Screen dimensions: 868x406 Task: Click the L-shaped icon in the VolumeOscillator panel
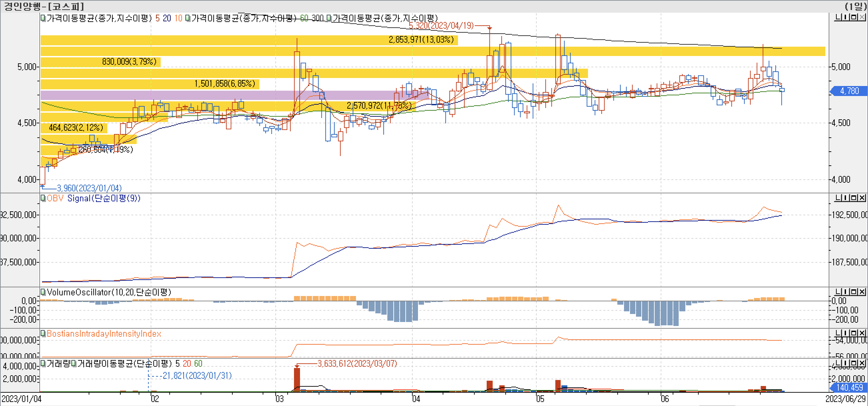[x=838, y=292]
